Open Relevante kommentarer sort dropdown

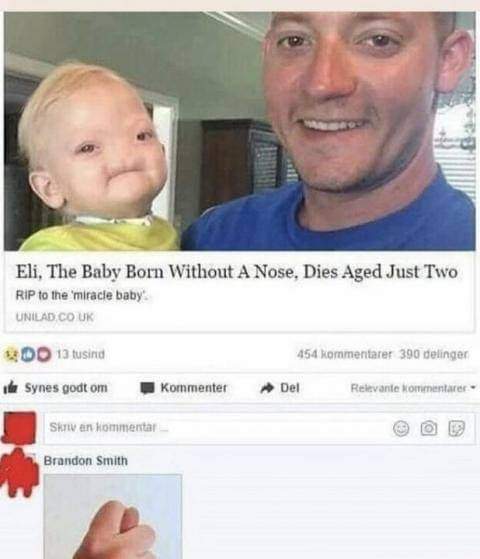(x=413, y=388)
